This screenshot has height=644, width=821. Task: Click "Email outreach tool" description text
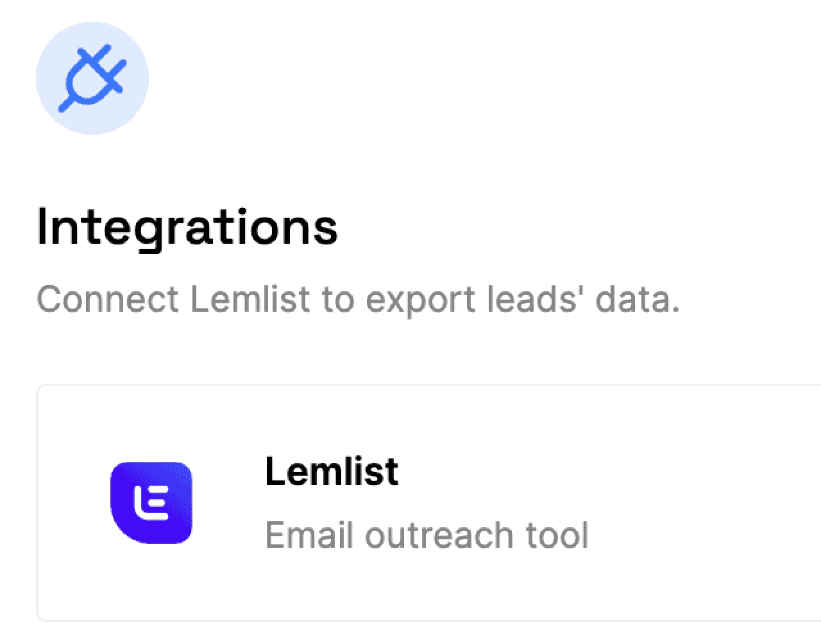(427, 536)
